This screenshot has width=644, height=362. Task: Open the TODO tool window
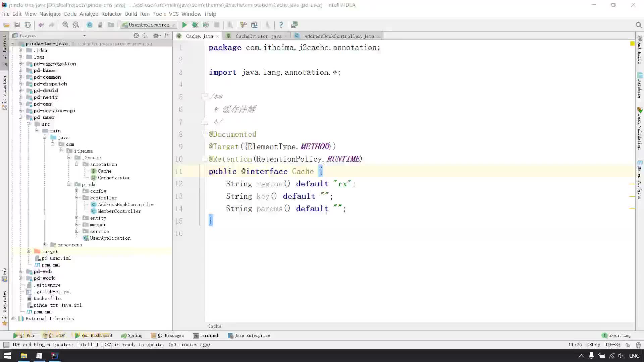(x=54, y=336)
